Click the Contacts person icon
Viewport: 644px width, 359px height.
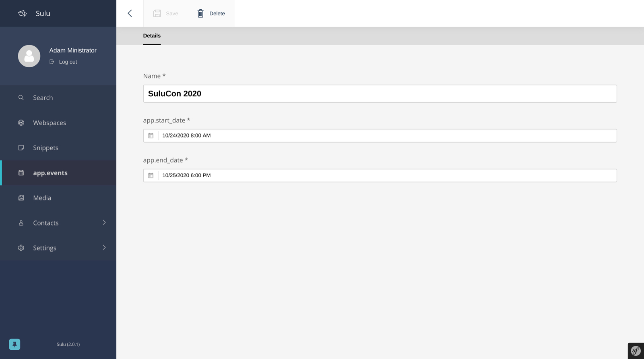(x=21, y=223)
